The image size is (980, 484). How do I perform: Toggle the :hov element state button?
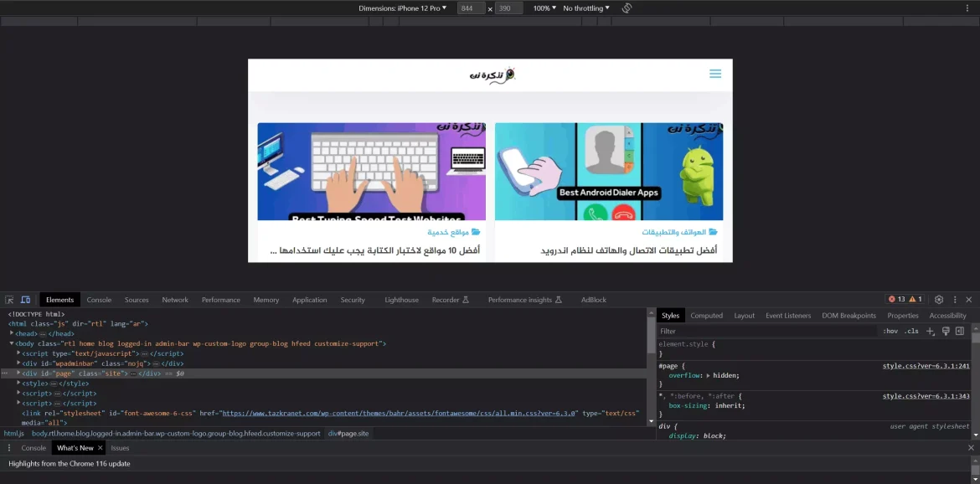tap(890, 331)
